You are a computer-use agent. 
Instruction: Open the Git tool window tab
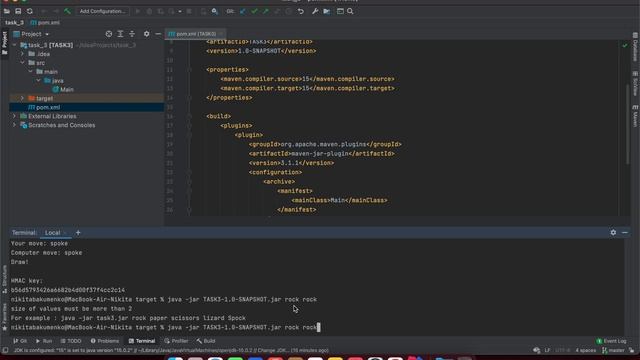click(x=20, y=341)
